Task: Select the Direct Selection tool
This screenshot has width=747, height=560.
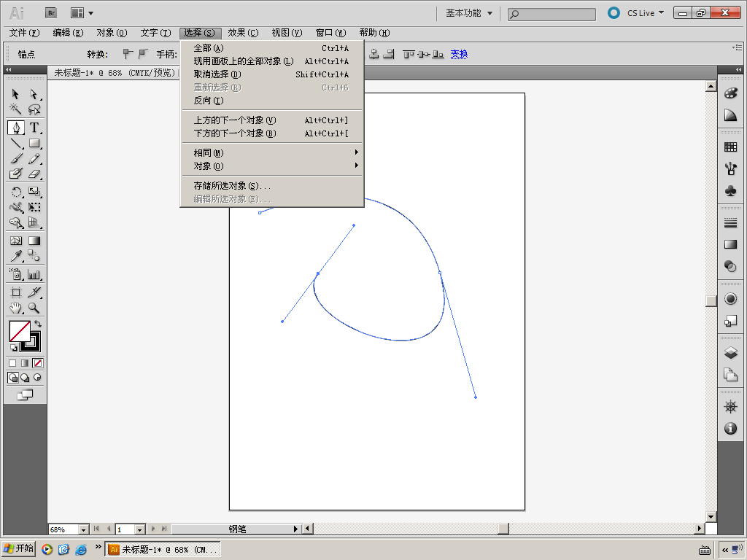Action: pos(34,94)
